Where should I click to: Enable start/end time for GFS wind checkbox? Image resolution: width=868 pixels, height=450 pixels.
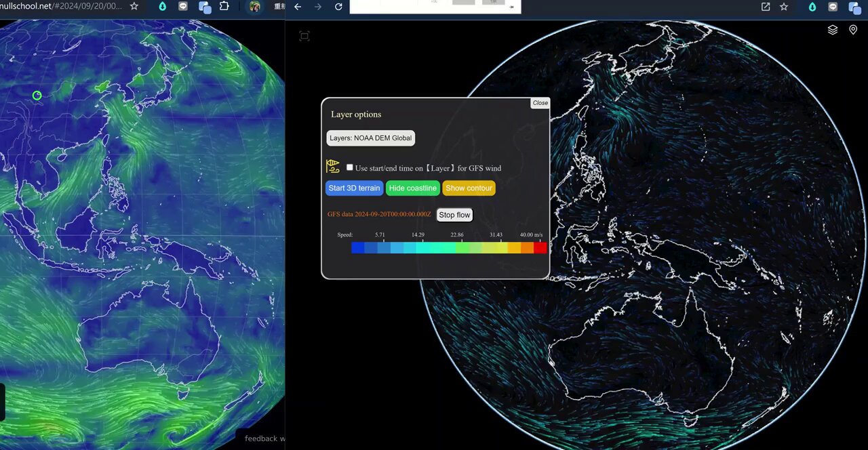[350, 167]
